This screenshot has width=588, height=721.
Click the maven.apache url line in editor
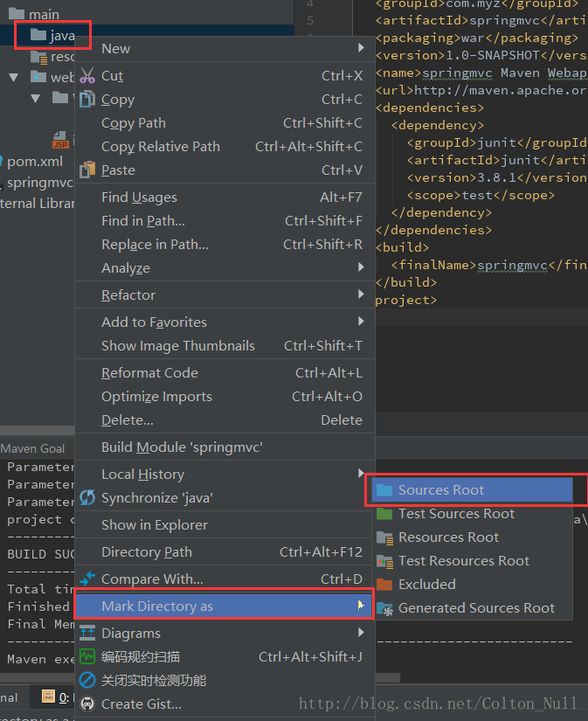(x=481, y=90)
